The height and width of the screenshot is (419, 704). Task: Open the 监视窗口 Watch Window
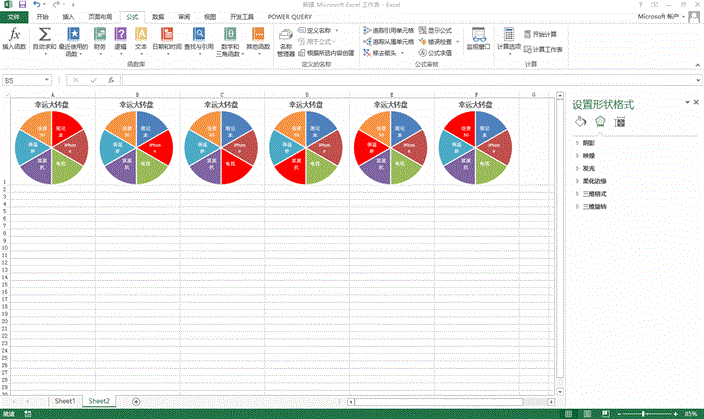(476, 40)
